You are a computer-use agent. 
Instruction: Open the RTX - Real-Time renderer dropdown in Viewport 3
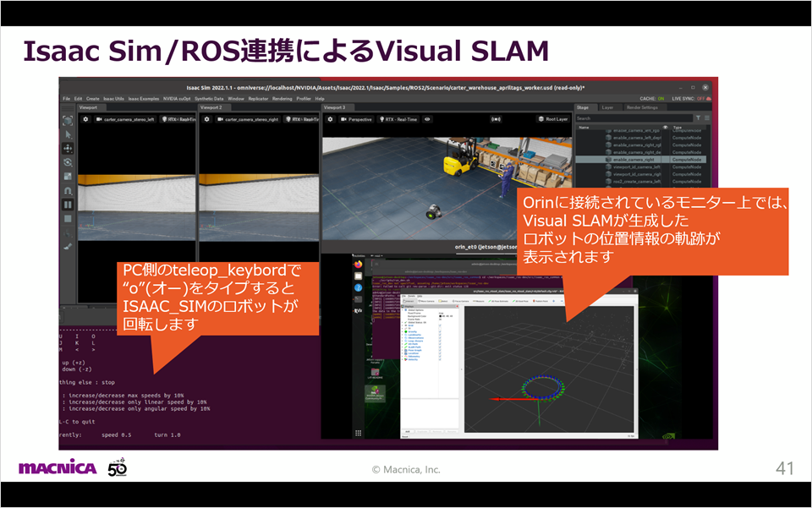pos(398,119)
